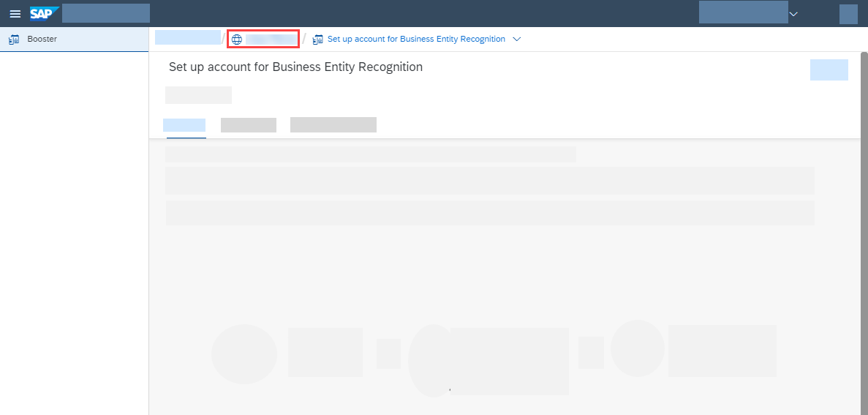This screenshot has height=415, width=868.
Task: Open the user account dropdown arrow in header
Action: [x=793, y=14]
